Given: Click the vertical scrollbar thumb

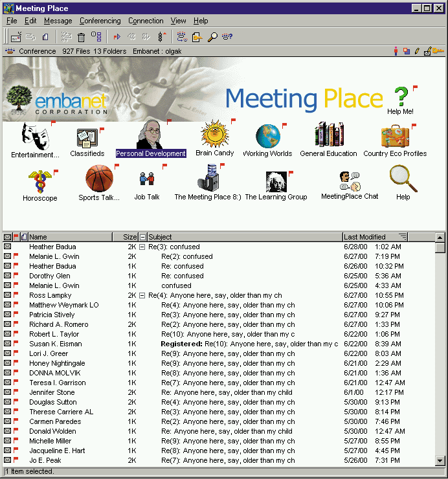Looking at the screenshot, I should [440, 247].
